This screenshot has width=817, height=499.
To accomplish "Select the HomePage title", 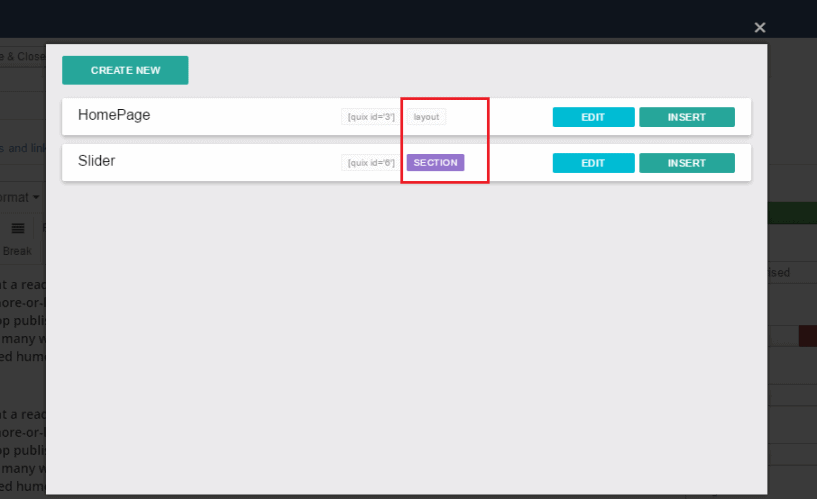I will tap(114, 115).
